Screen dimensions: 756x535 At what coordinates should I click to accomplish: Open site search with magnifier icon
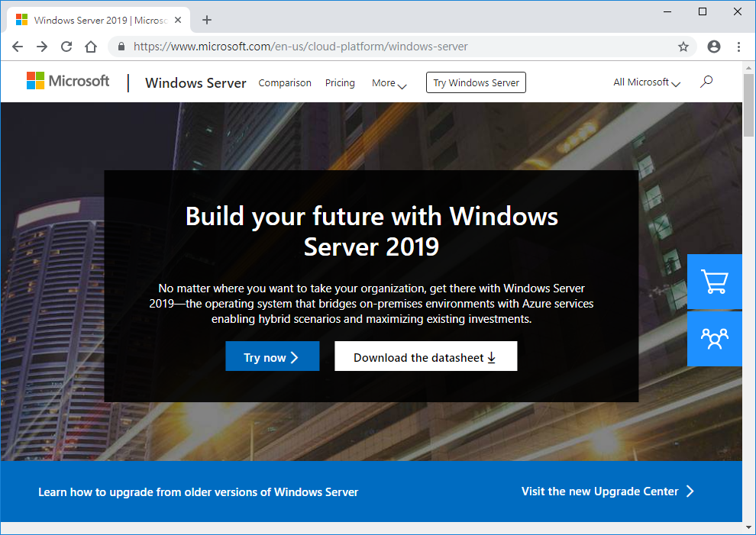click(706, 82)
